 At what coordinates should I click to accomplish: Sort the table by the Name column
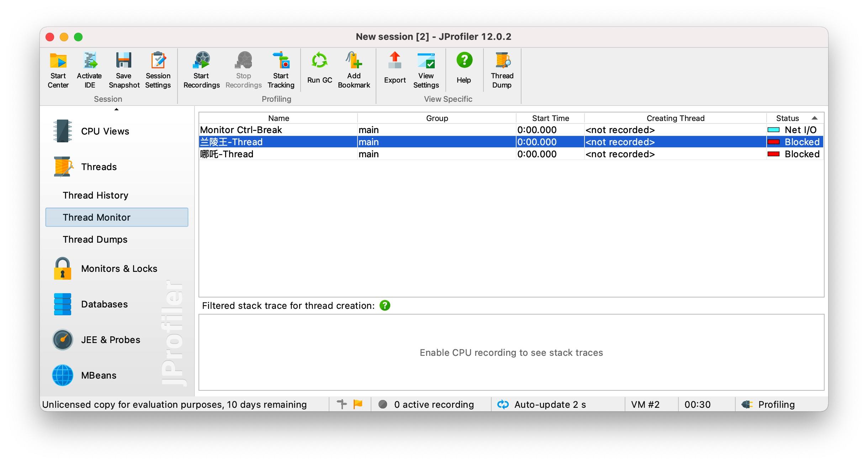pos(278,118)
